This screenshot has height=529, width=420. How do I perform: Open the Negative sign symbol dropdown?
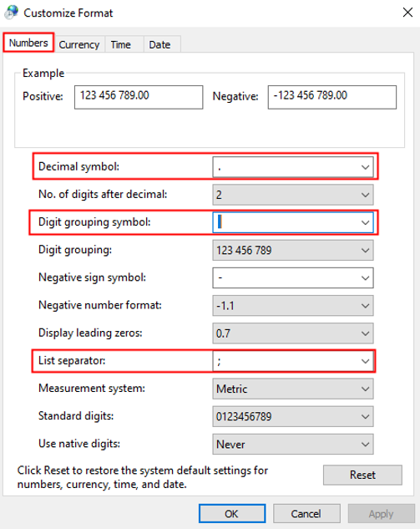pyautogui.click(x=293, y=277)
